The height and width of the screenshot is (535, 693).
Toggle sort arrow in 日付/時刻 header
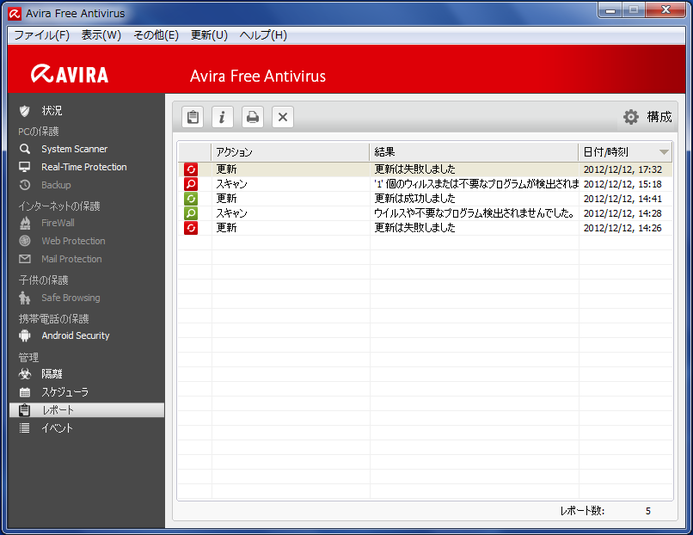click(x=663, y=152)
